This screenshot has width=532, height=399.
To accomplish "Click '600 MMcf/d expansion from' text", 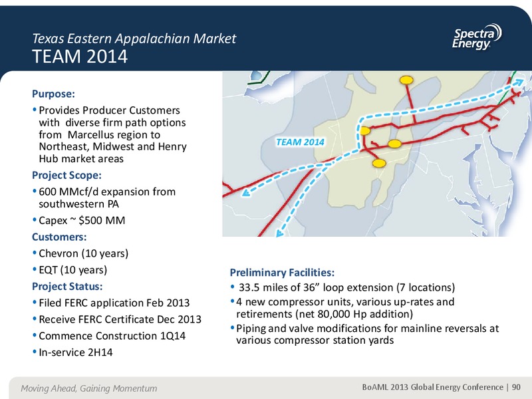I will (107, 192).
